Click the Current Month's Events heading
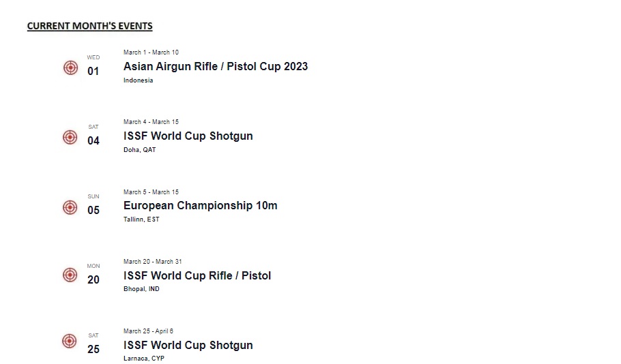621x364 pixels. (89, 26)
